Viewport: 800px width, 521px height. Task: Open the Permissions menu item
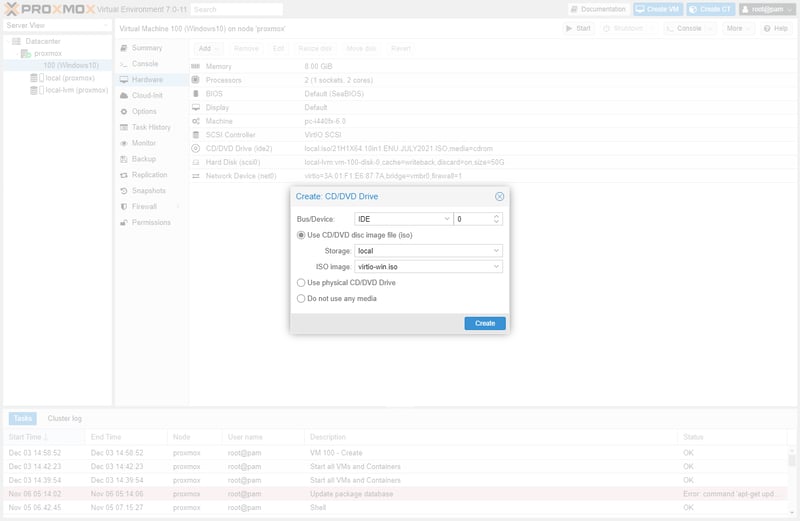[x=151, y=222]
